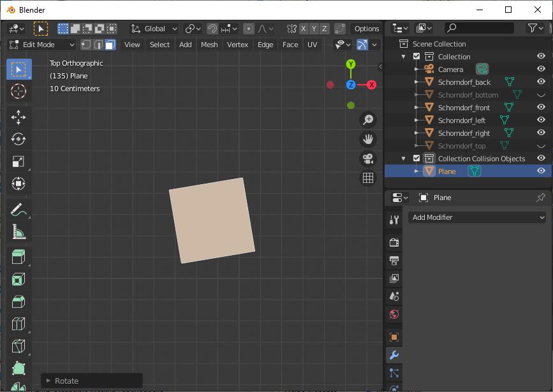Pick the Scale tool
This screenshot has height=392, width=553.
pyautogui.click(x=18, y=161)
